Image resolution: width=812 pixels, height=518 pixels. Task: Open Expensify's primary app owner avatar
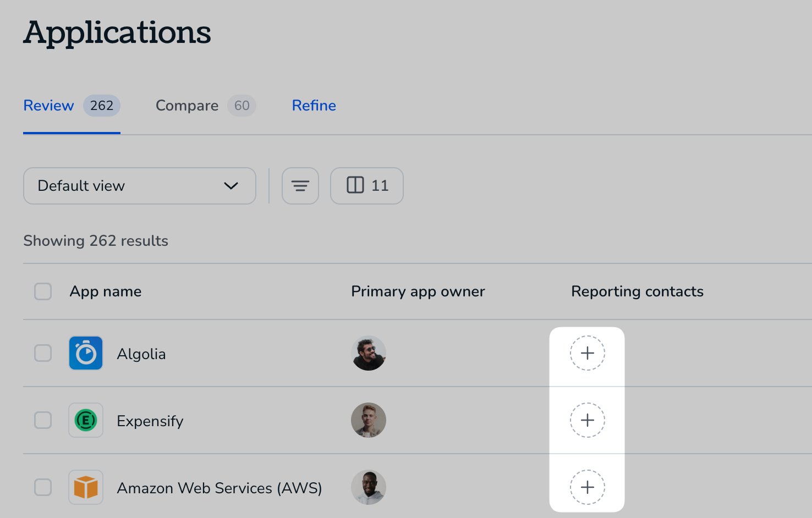(369, 420)
